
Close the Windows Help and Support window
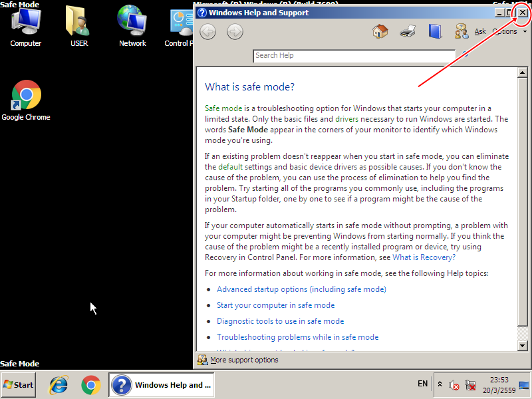tap(523, 13)
